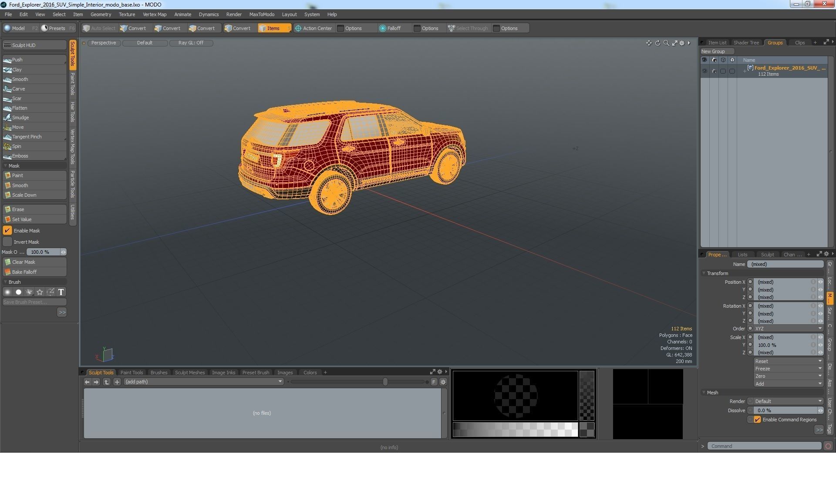Open viewport settings gear icon
Screen dimensions: 836x504
point(682,43)
